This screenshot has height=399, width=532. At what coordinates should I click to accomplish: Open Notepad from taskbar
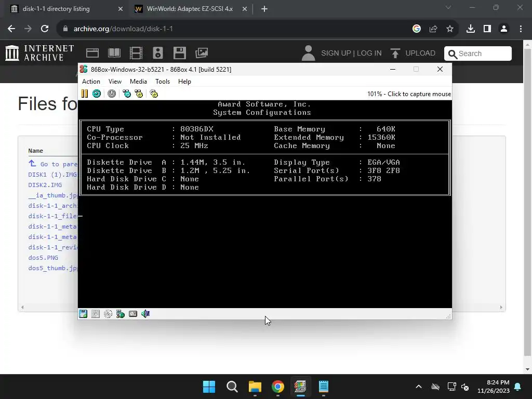click(x=323, y=387)
